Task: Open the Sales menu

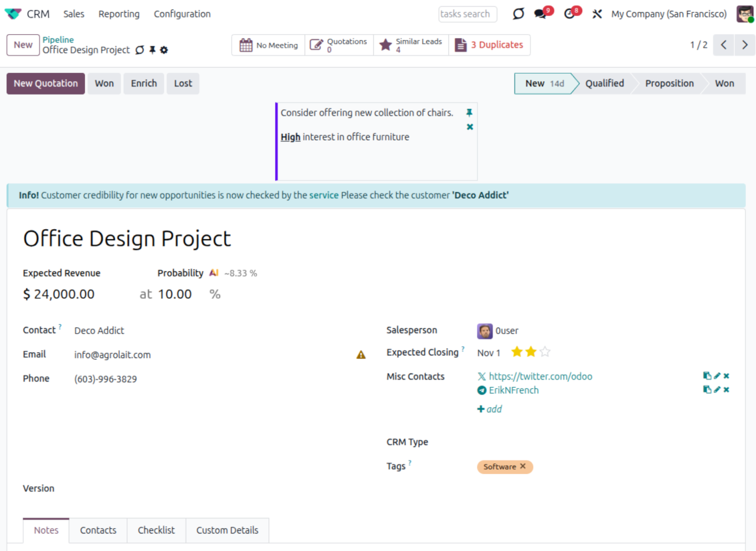Action: coord(74,14)
